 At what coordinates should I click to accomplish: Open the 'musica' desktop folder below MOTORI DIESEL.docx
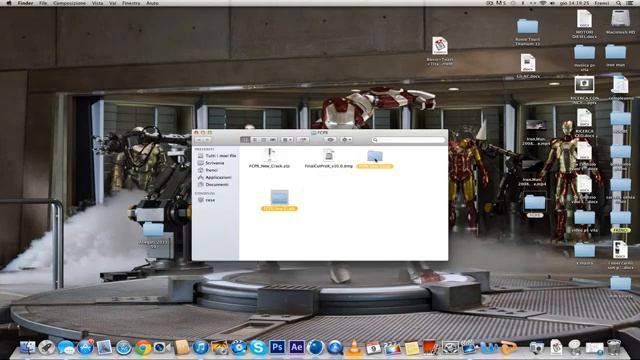point(584,58)
